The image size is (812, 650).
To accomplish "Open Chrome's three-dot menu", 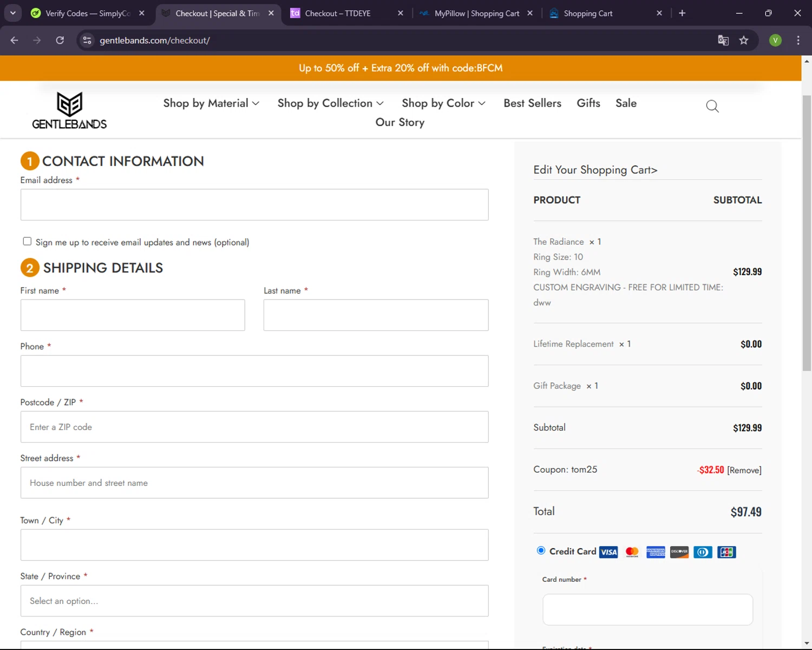I will coord(798,40).
